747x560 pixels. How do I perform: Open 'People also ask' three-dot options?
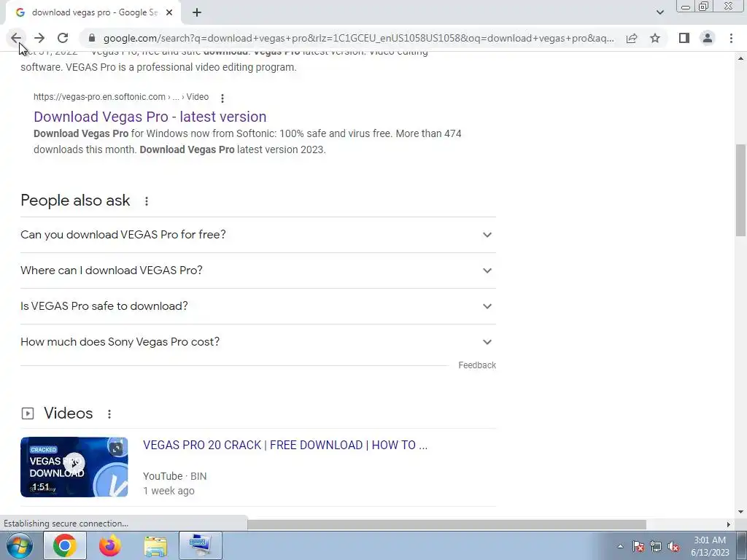tap(146, 201)
